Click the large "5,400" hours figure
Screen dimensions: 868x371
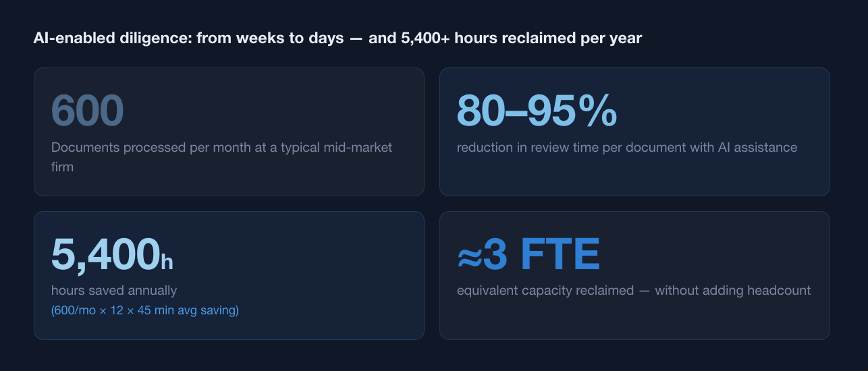point(105,254)
